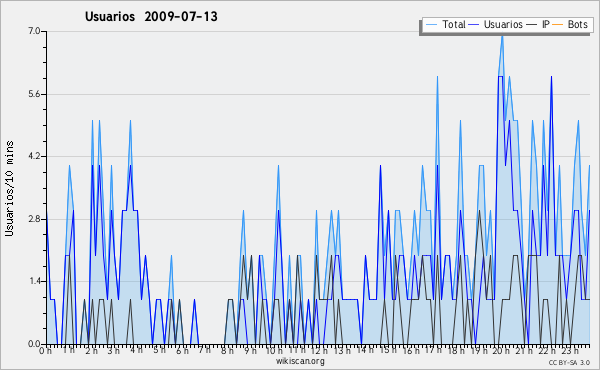Click the '22 h' x-axis label
The width and height of the screenshot is (600, 370).
coord(546,350)
